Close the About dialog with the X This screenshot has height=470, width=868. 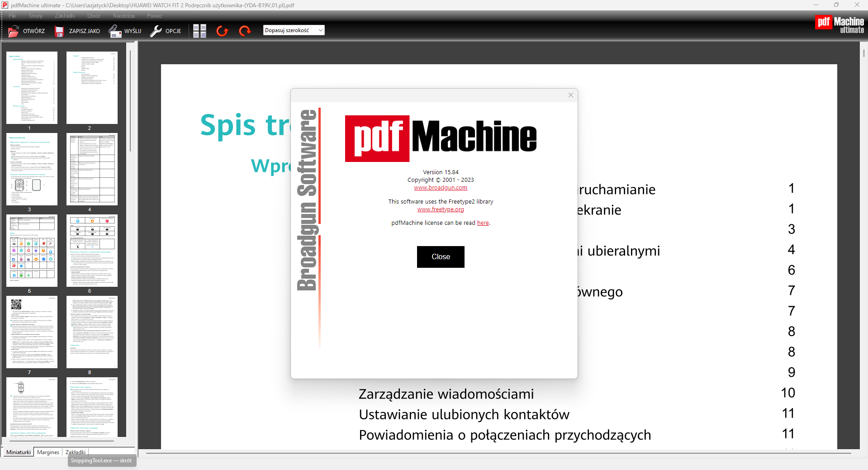click(x=571, y=95)
